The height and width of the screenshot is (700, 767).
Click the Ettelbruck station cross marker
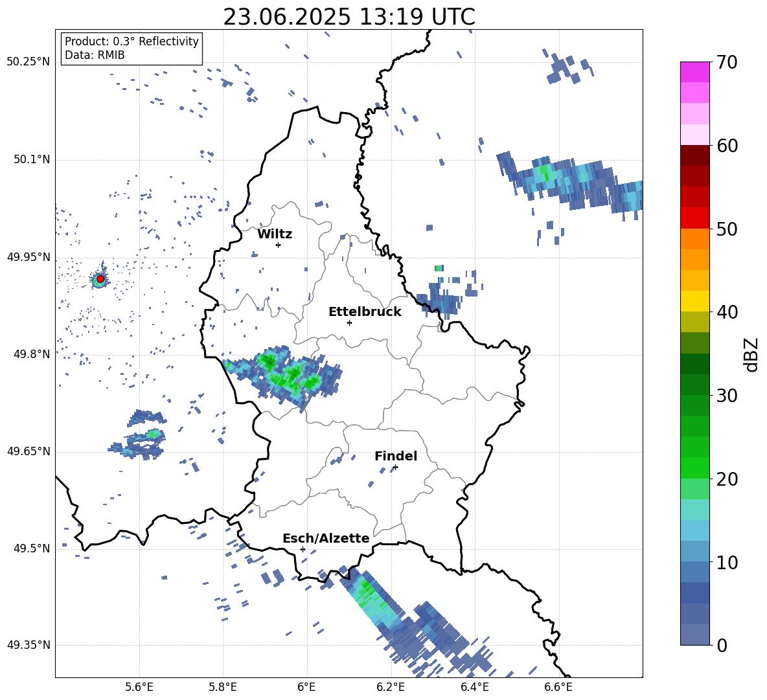coord(349,322)
